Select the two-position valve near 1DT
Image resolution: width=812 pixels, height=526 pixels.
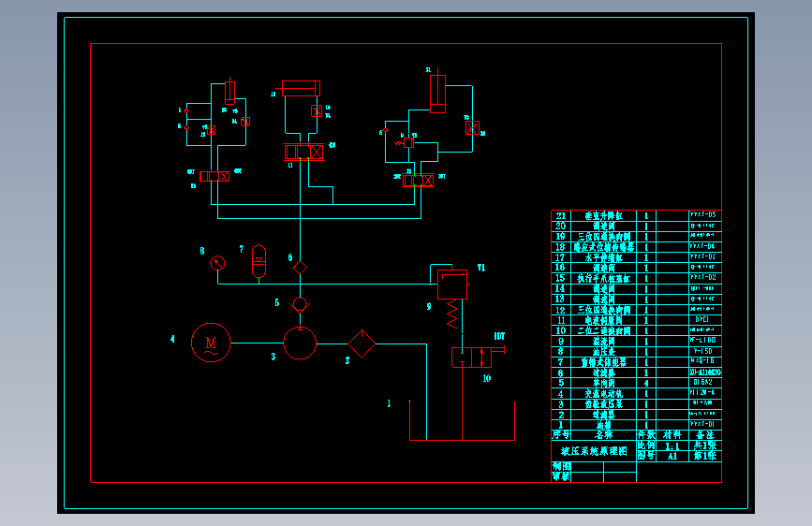tap(471, 358)
